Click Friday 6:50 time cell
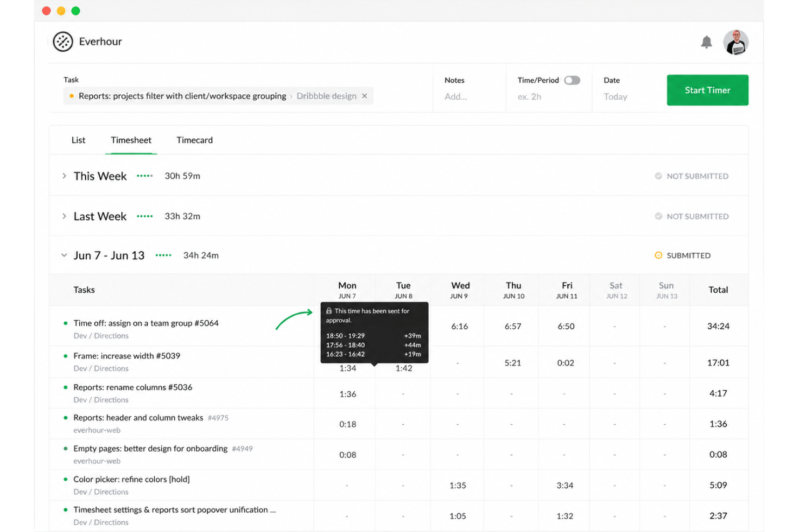 coord(566,327)
